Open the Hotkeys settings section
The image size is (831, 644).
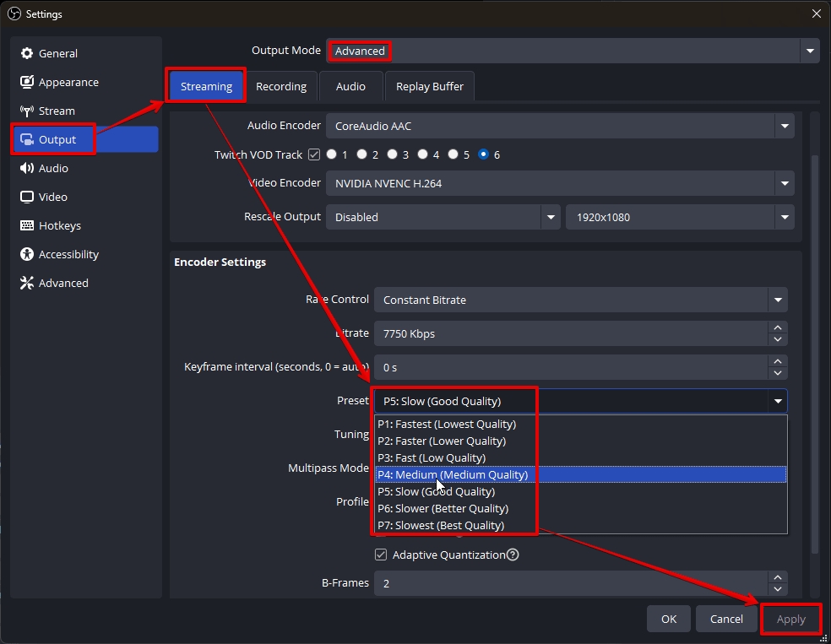click(84, 225)
